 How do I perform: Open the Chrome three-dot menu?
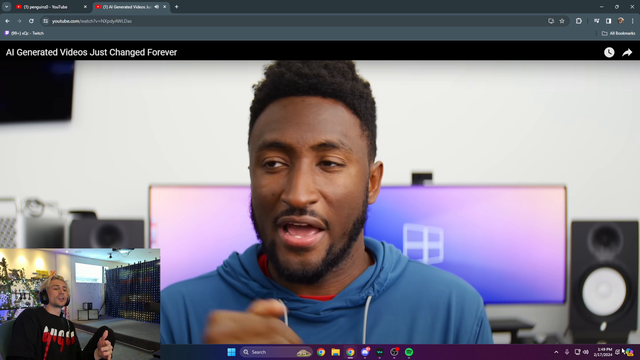tap(633, 21)
